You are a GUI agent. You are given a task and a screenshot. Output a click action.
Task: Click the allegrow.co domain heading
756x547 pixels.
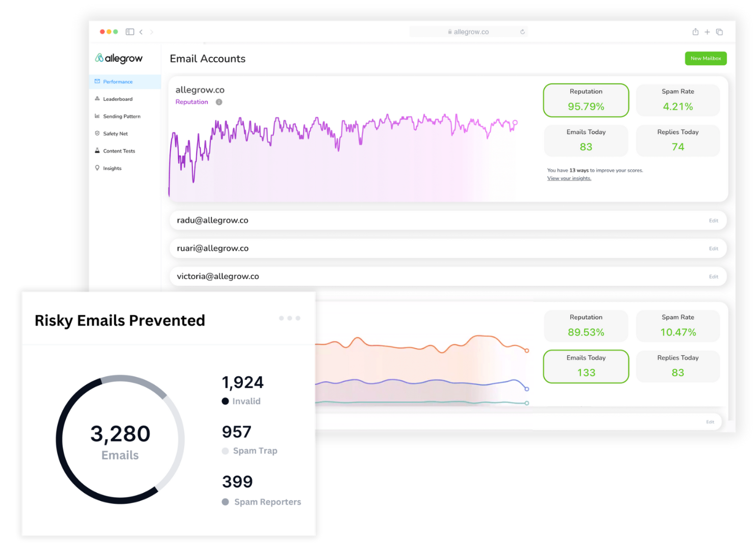coord(200,90)
